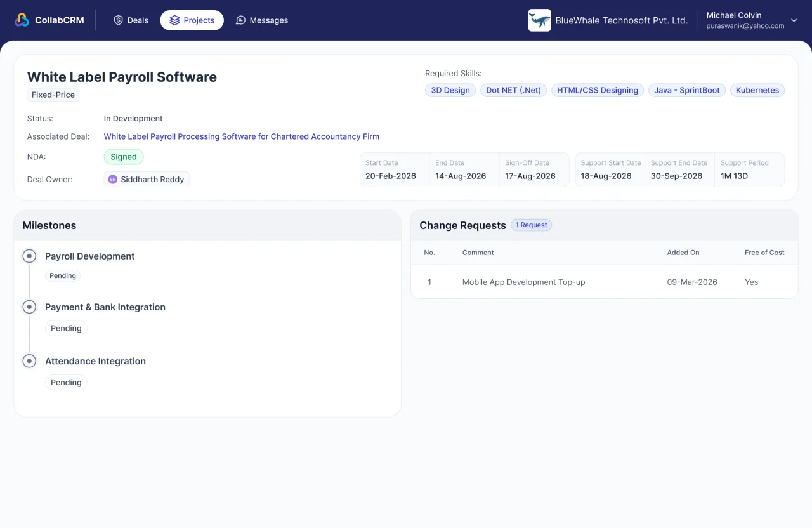Click the BlueWhale company logo

(539, 20)
